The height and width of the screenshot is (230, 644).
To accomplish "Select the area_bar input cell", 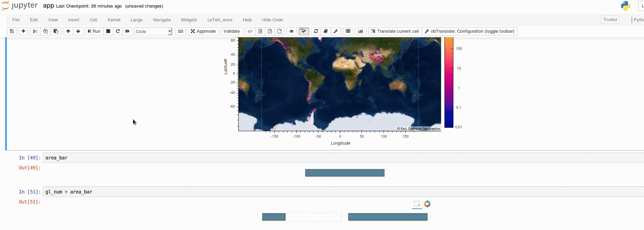I will 343,158.
